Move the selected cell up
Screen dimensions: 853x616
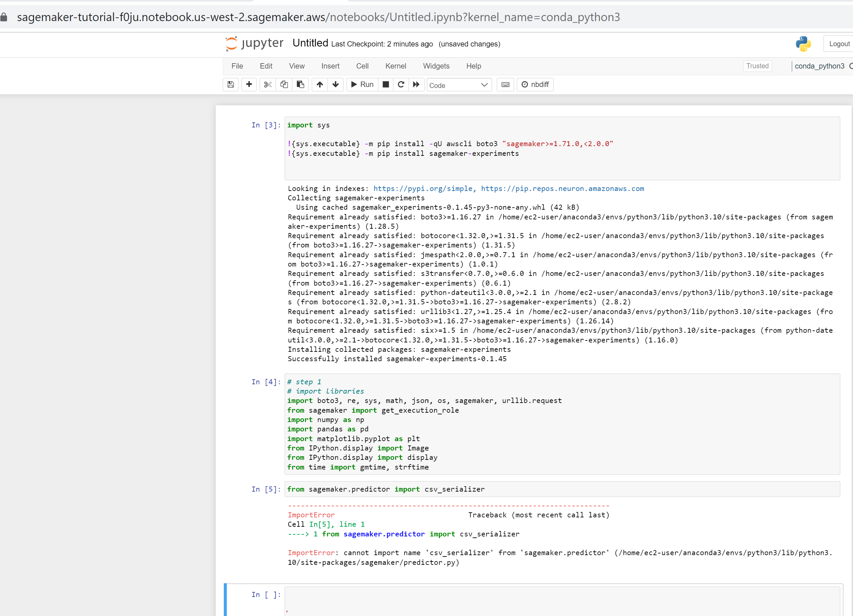point(319,85)
